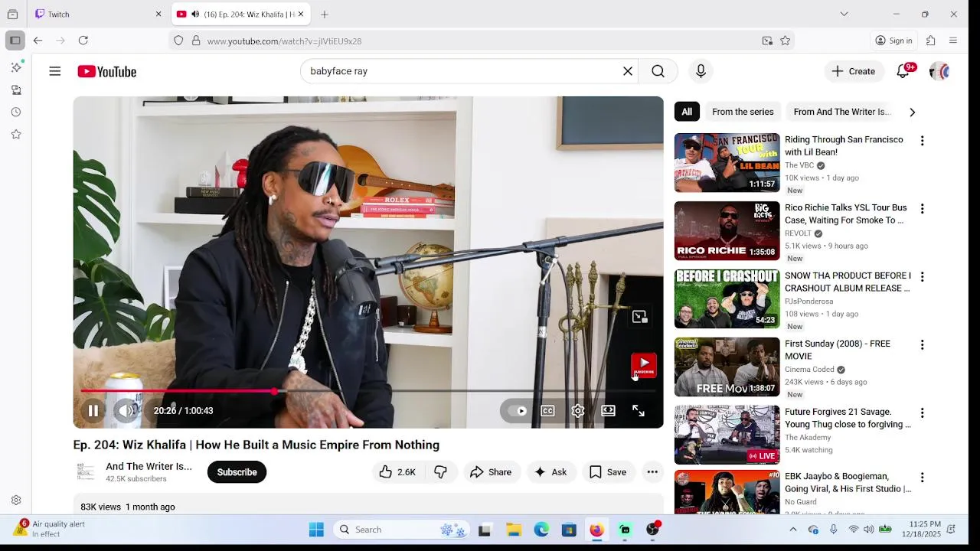Screen dimensions: 980x551
Task: Open the YouTube guide hamburger menu
Action: 54,71
